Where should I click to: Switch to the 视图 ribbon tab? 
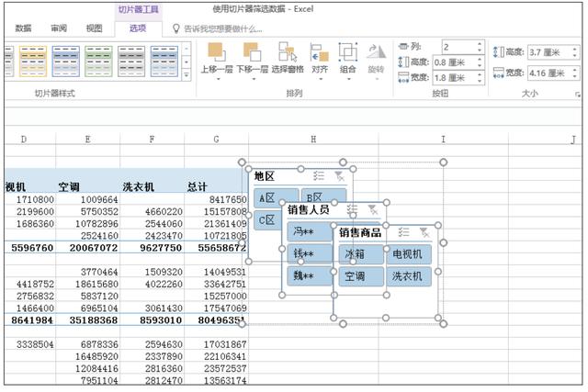94,28
